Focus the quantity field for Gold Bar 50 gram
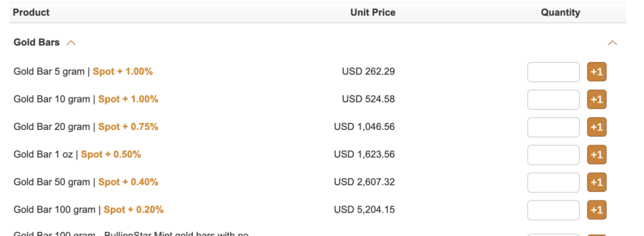 point(553,182)
